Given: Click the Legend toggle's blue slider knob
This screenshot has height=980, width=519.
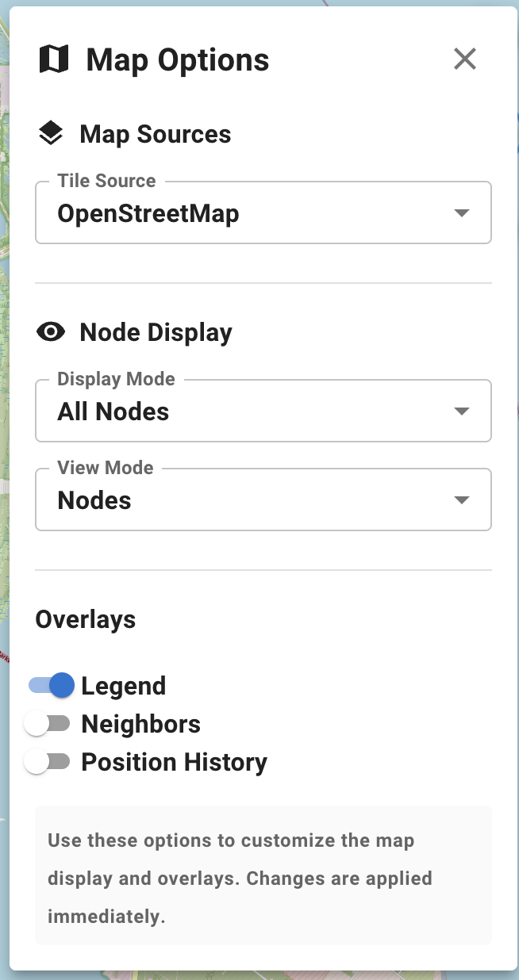Looking at the screenshot, I should [x=60, y=684].
